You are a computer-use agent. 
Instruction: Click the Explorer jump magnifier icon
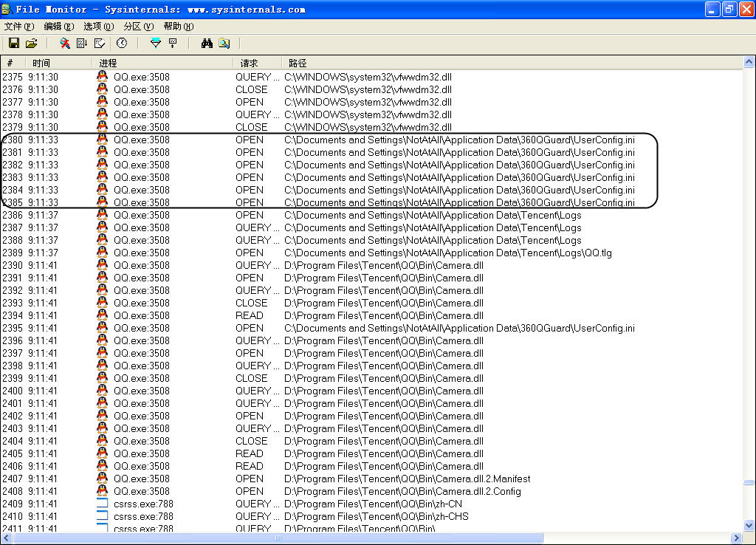coord(224,44)
